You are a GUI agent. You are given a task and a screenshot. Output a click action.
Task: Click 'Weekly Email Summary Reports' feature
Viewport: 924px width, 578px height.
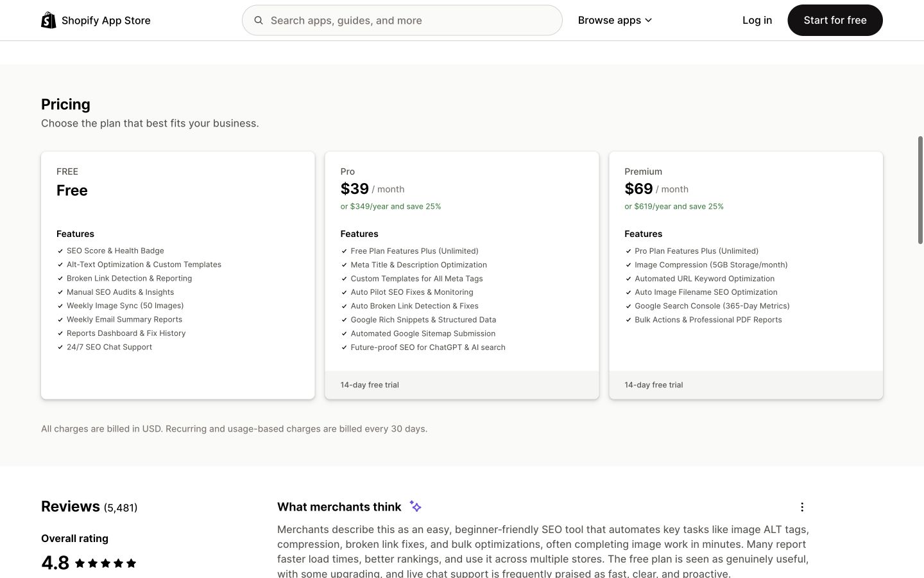pos(124,319)
